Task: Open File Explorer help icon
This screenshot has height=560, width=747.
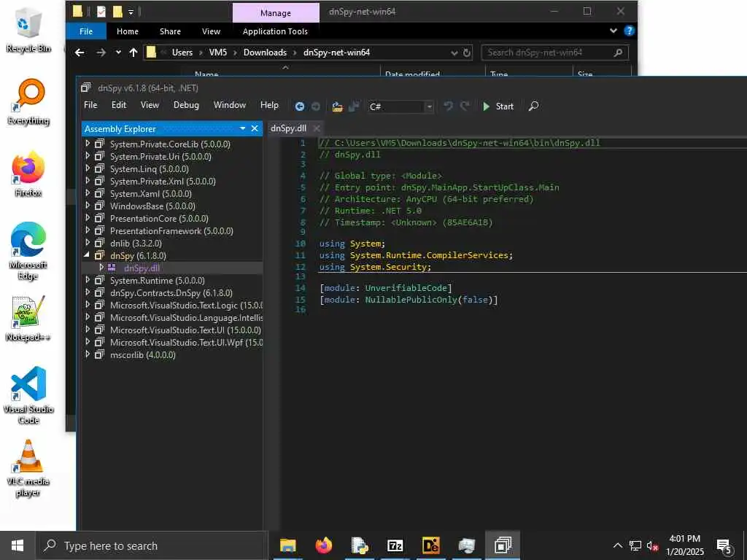Action: [x=630, y=31]
